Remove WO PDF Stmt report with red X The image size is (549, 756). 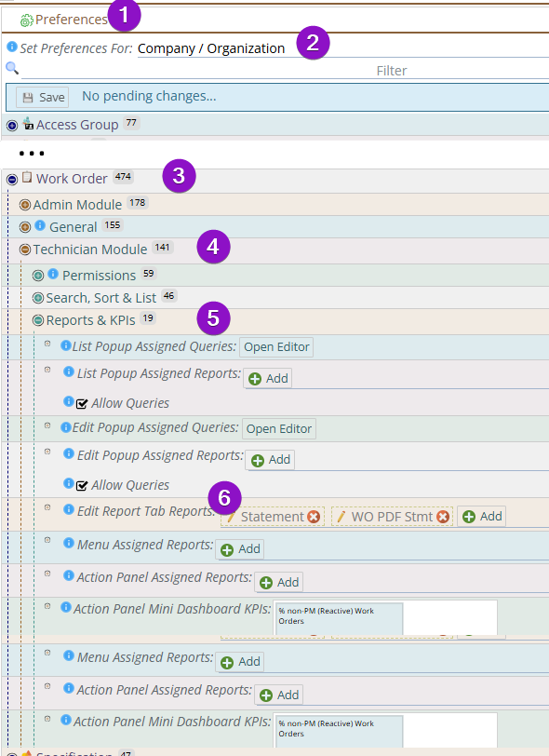click(x=443, y=517)
